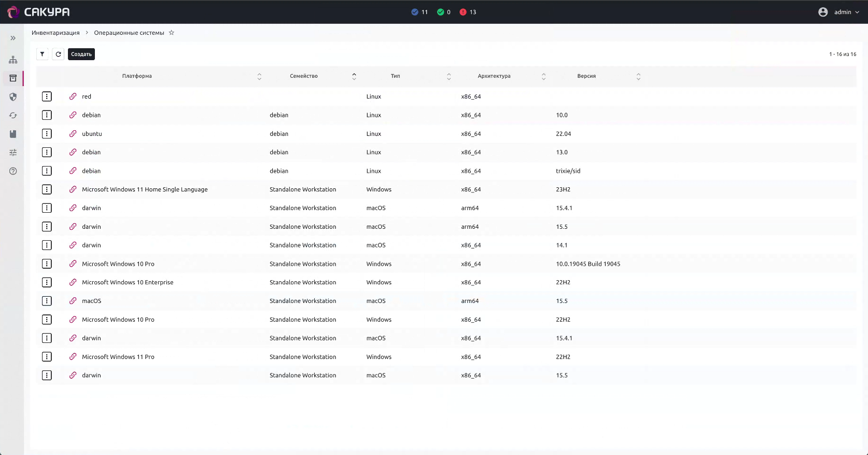
Task: Open the sync arrows section in the sidebar
Action: click(13, 116)
